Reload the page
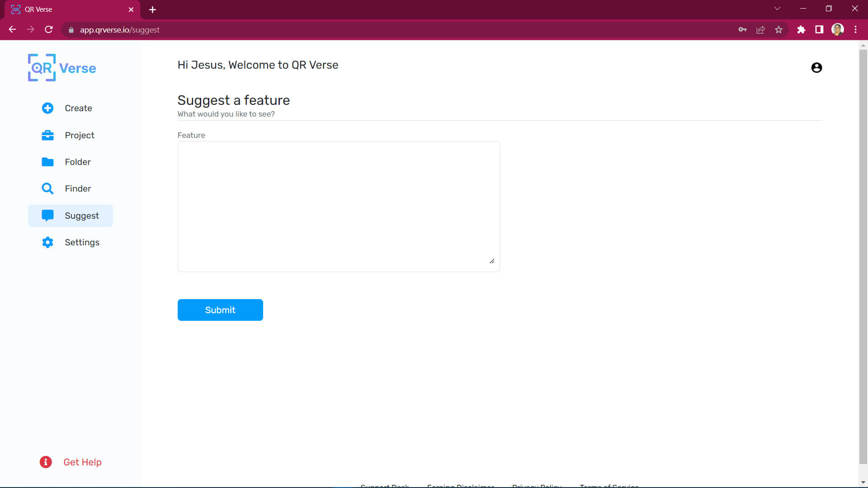 click(x=49, y=29)
